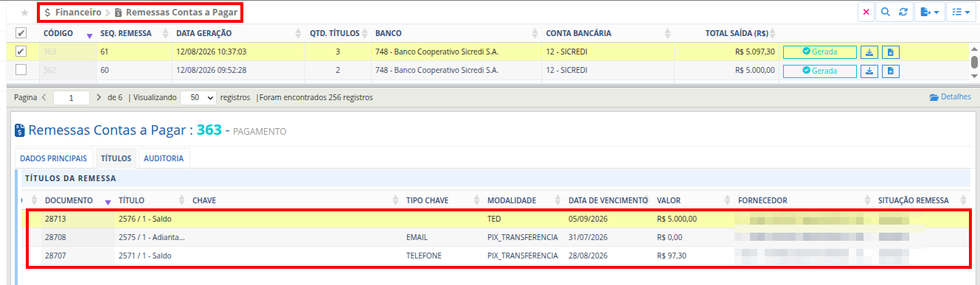
Task: Switch to the Dados Principais tab
Action: coord(53,158)
